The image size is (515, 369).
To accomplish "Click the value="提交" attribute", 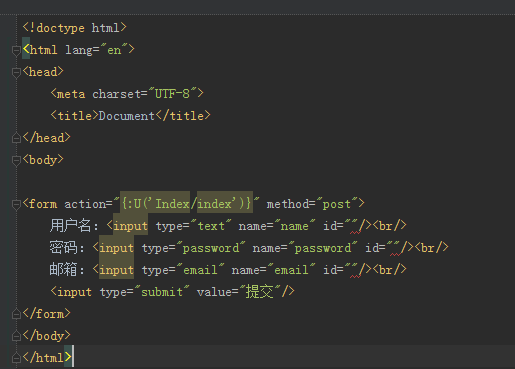I will (x=238, y=292).
